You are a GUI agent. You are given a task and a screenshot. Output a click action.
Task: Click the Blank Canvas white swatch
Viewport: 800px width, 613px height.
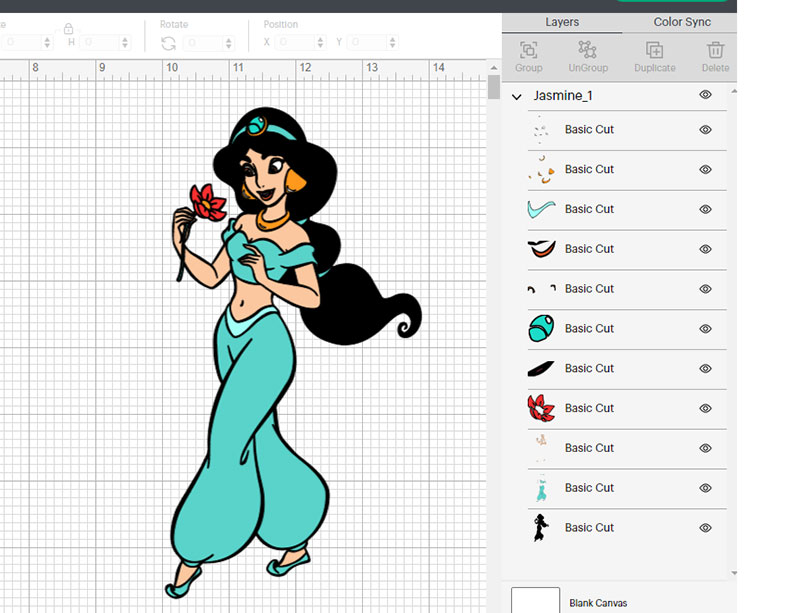point(535,600)
